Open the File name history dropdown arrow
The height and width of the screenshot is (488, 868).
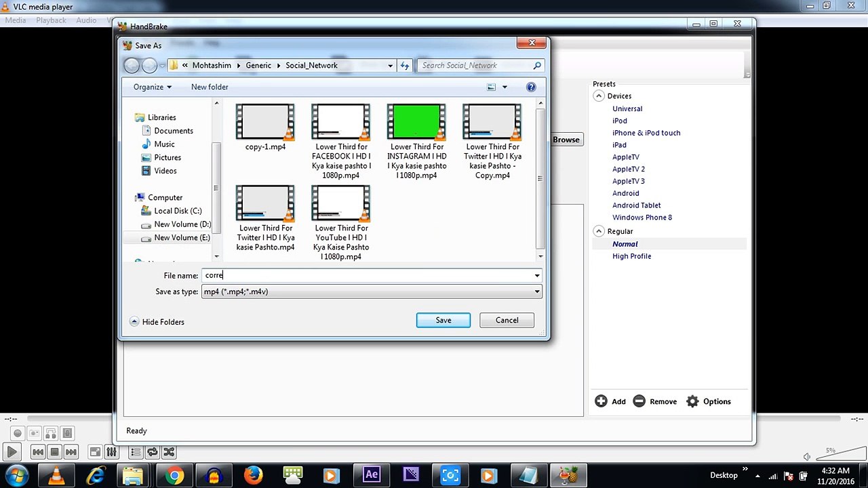pyautogui.click(x=536, y=275)
